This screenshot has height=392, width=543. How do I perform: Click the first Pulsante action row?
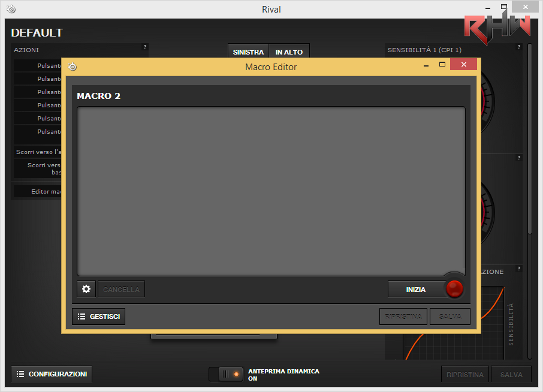point(38,65)
